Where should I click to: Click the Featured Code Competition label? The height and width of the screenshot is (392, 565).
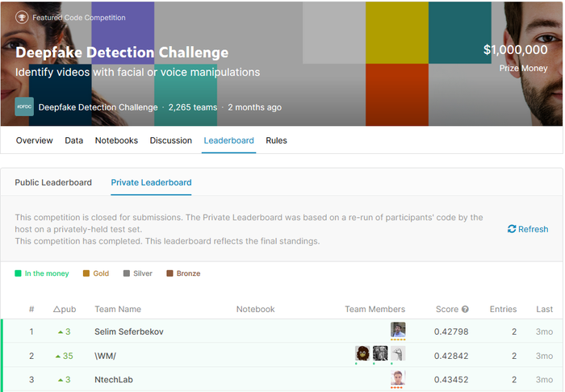(79, 18)
